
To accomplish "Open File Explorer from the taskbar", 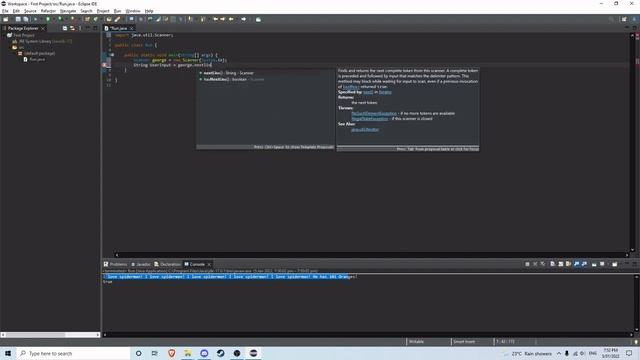I will tap(188, 353).
